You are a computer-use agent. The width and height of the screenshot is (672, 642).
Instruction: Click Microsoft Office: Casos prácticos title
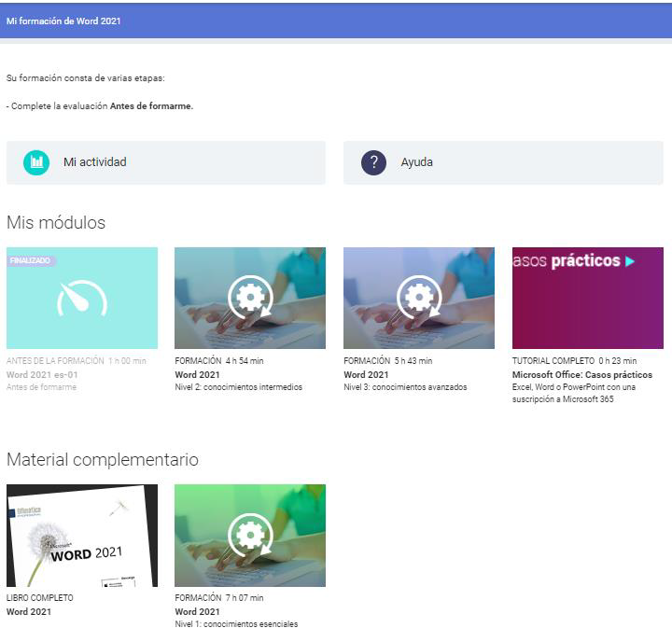(582, 374)
